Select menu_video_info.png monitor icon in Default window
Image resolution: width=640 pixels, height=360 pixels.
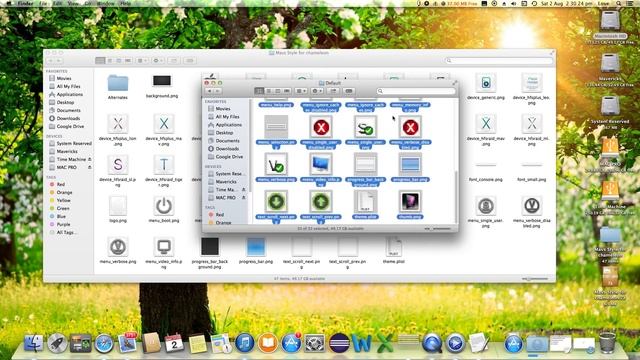(321, 164)
